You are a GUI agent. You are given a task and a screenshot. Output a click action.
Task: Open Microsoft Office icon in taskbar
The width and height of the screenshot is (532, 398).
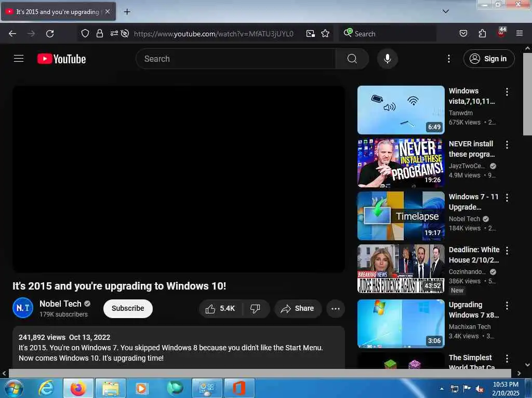239,388
